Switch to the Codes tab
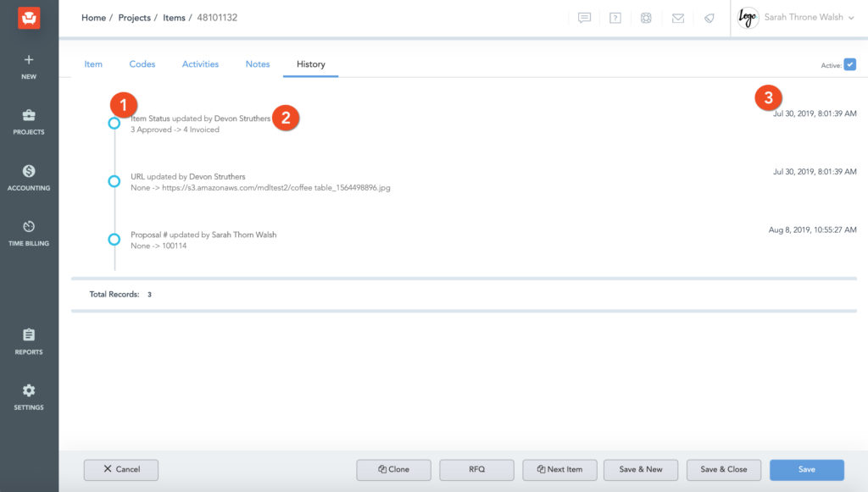Image resolution: width=868 pixels, height=492 pixels. tap(142, 64)
